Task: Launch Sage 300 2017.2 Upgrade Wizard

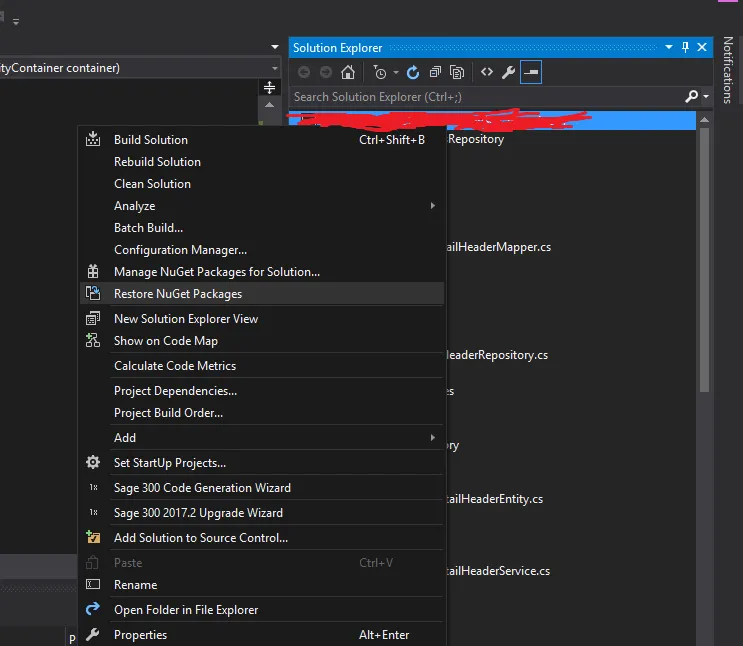Action: click(x=262, y=513)
